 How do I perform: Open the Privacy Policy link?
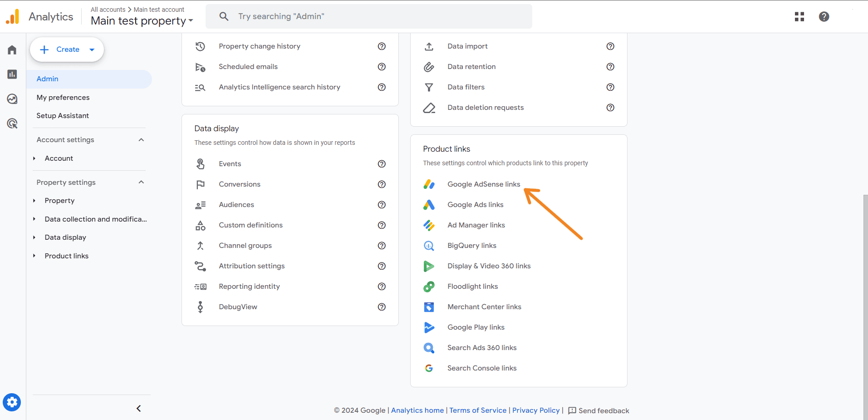(536, 410)
